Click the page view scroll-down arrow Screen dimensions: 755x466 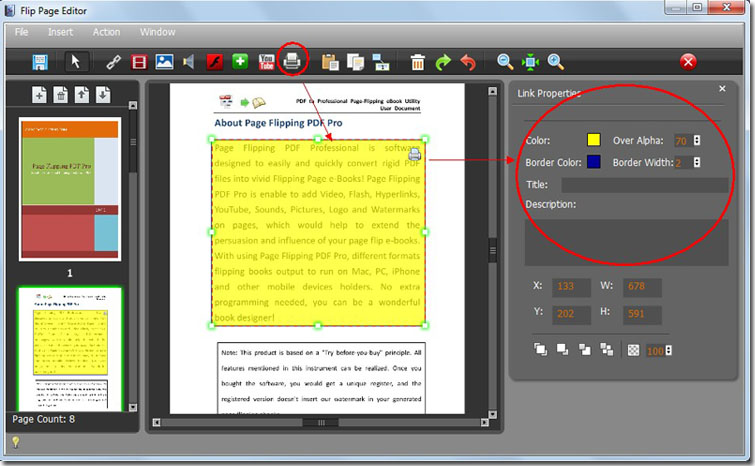pos(492,414)
